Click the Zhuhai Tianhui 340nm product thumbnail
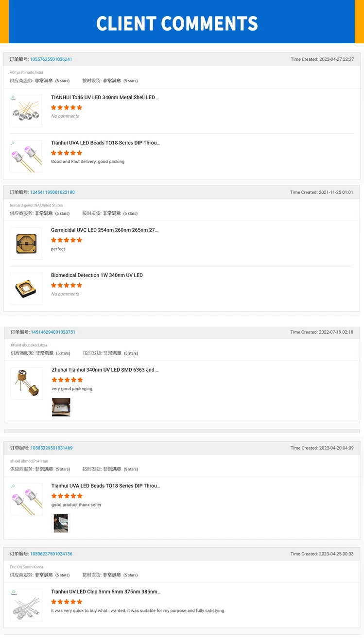Viewport: 364px width, 641px height. point(27,383)
